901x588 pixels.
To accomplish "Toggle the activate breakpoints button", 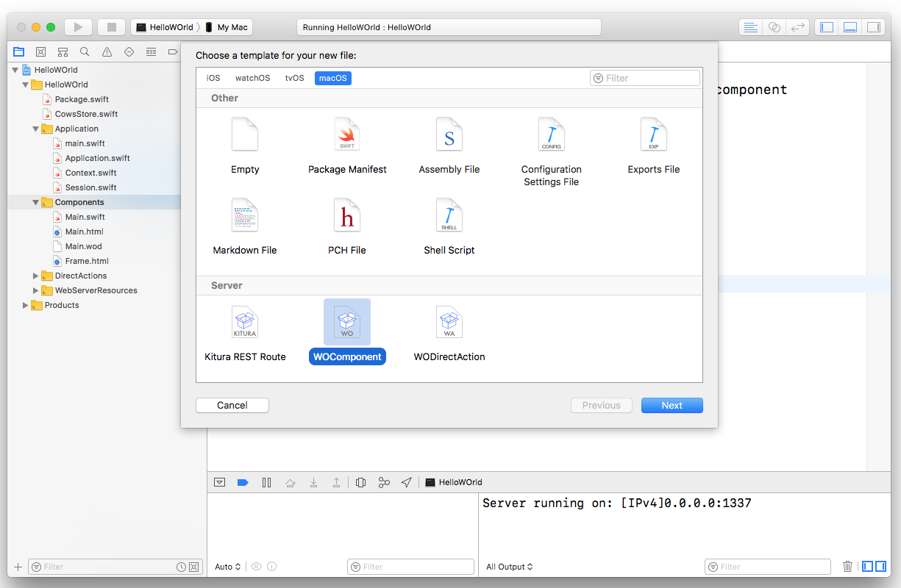I will tap(243, 483).
